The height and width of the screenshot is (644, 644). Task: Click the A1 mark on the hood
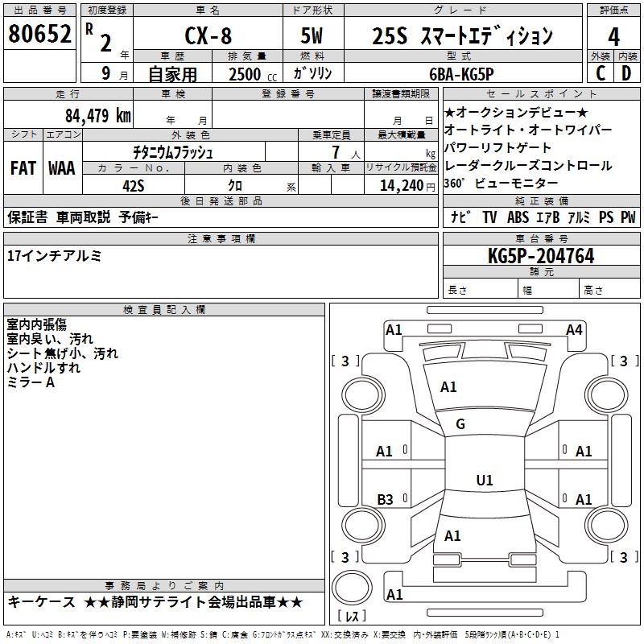tap(448, 387)
